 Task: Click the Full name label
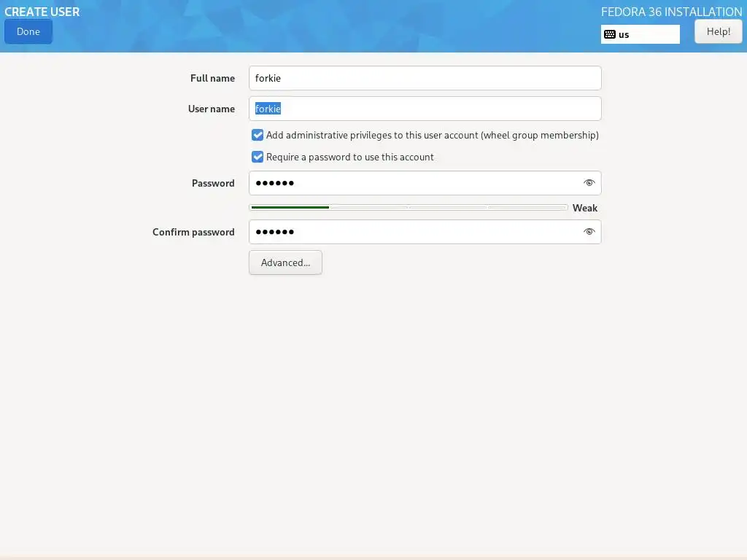[x=212, y=78]
